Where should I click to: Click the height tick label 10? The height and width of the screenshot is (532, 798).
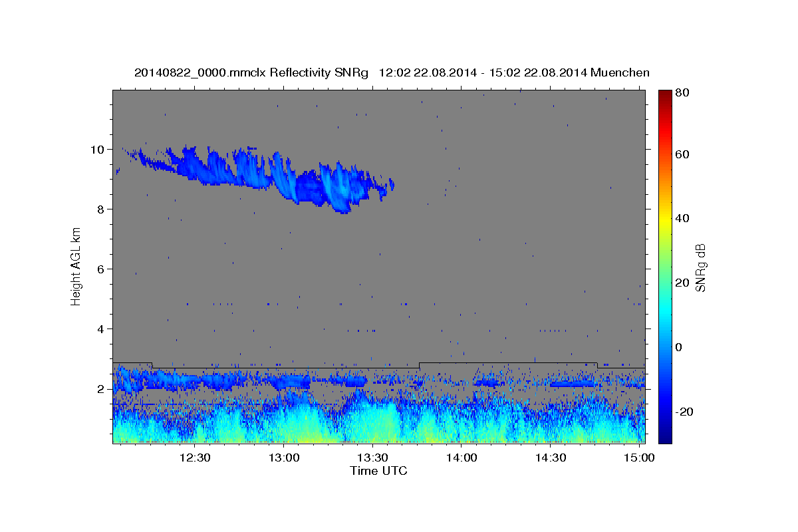pyautogui.click(x=98, y=149)
